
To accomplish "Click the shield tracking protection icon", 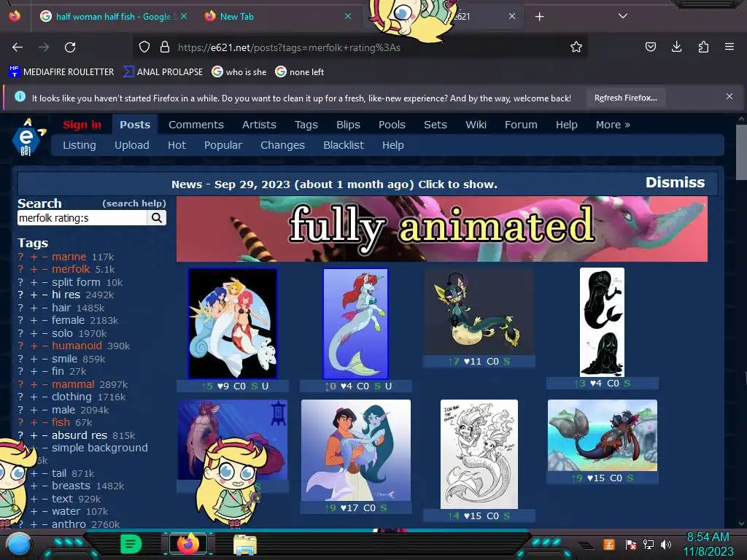I will 144,47.
